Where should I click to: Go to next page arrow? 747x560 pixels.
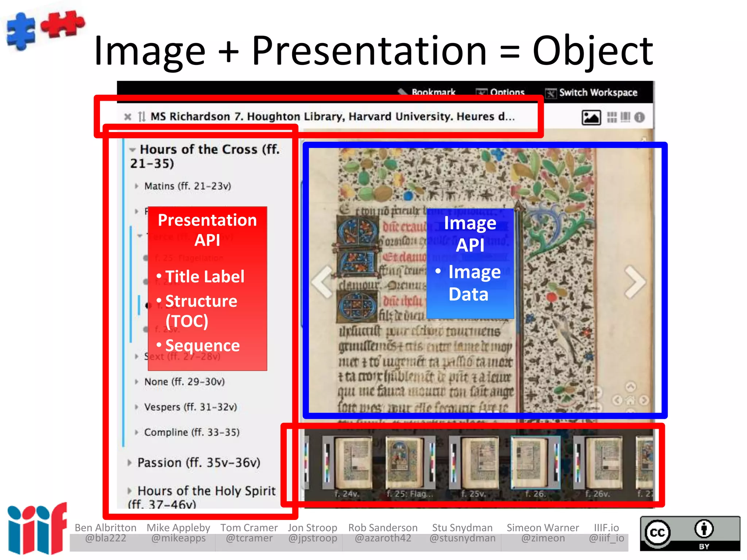coord(635,282)
